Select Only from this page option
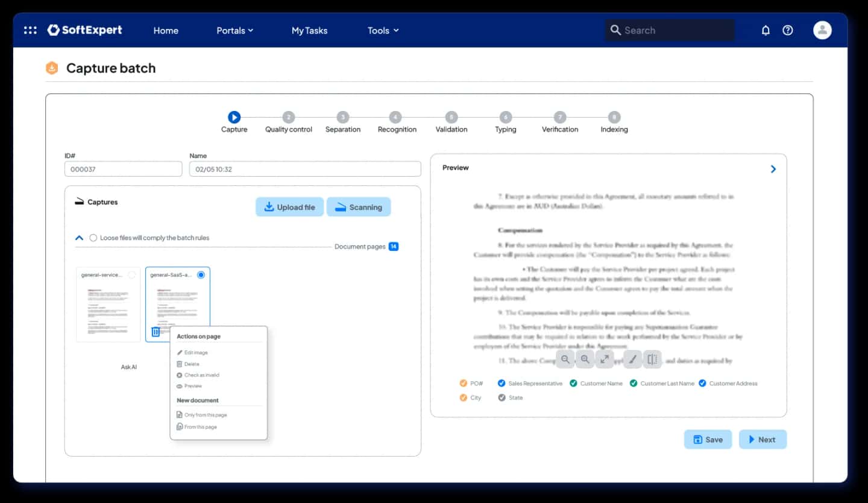This screenshot has width=868, height=503. coord(205,415)
